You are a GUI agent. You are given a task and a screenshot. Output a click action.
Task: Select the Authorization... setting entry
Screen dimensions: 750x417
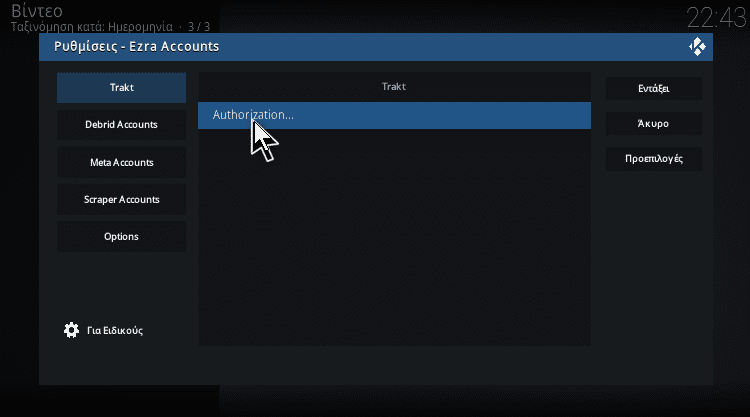(x=394, y=115)
